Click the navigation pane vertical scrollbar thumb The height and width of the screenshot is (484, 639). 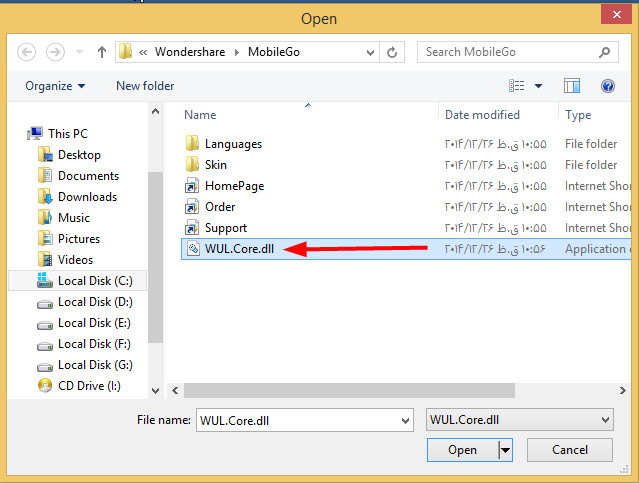click(155, 257)
